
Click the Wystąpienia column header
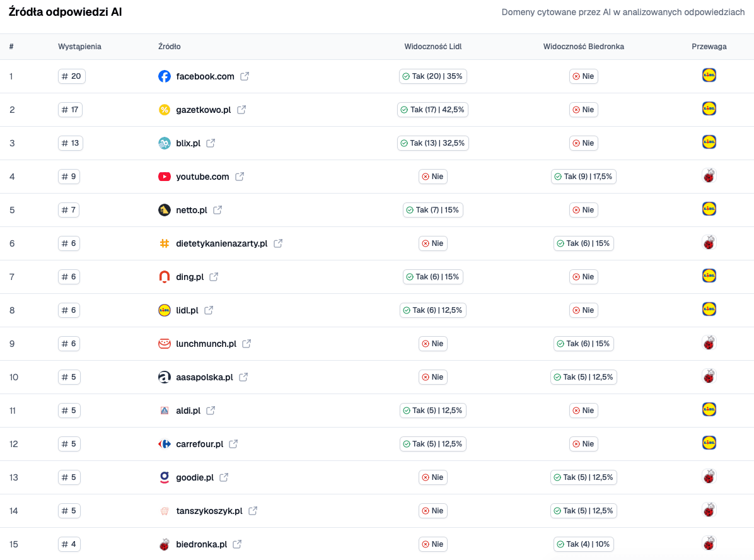click(x=79, y=47)
